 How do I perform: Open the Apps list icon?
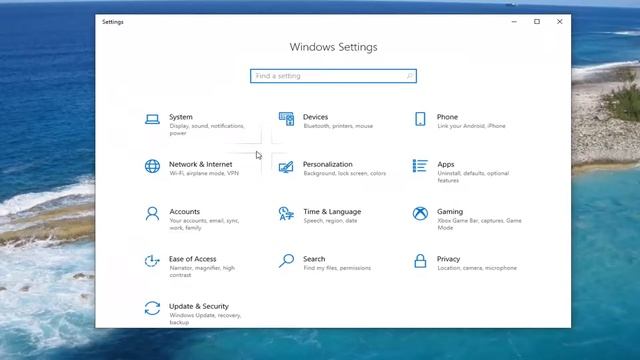420,166
